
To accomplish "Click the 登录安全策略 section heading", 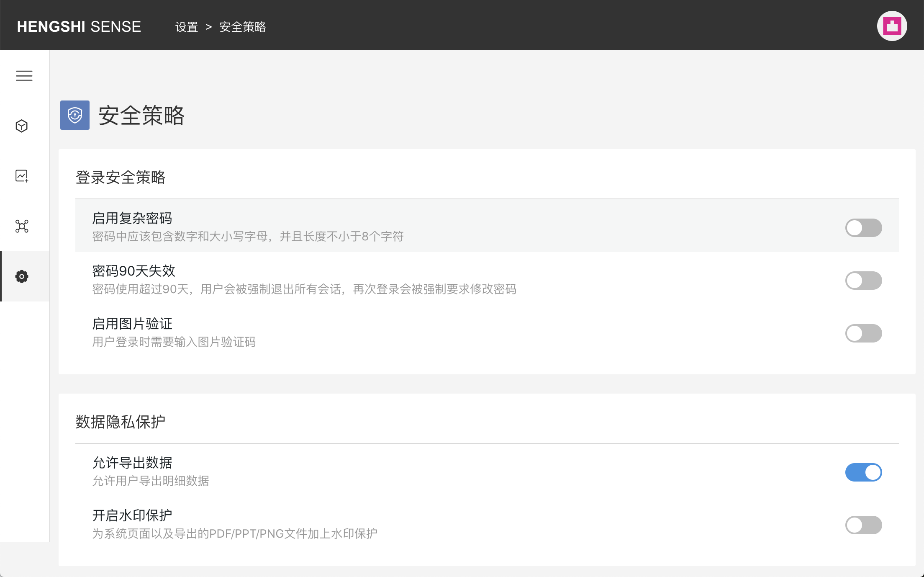I will click(x=121, y=177).
